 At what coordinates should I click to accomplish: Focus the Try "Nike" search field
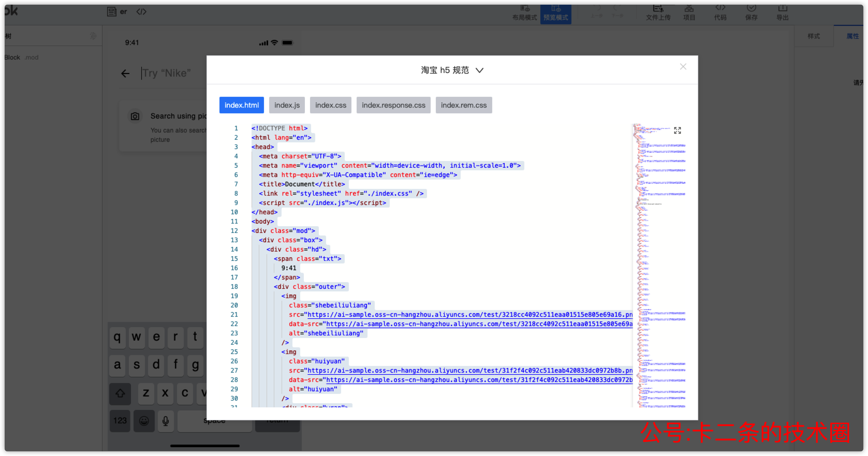[x=167, y=73]
